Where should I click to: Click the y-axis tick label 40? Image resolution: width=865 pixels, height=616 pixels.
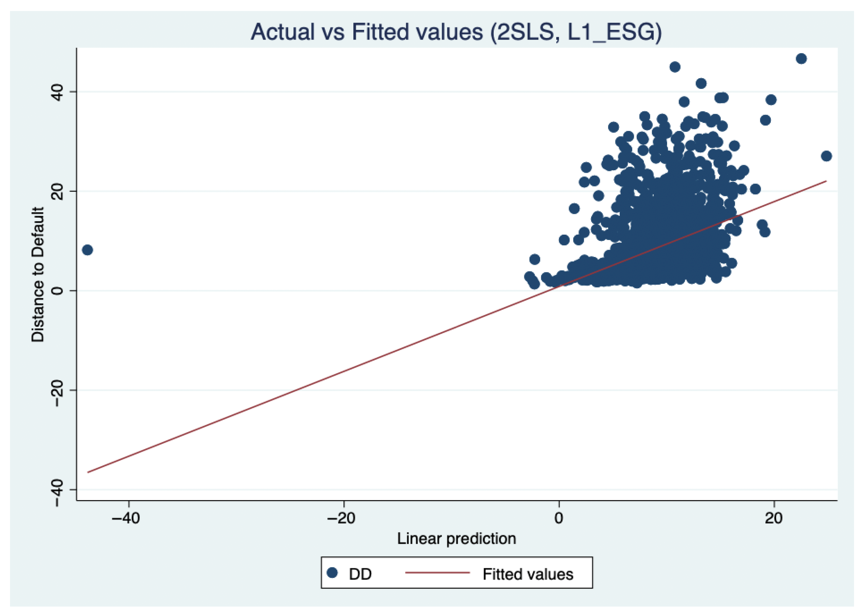point(57,92)
